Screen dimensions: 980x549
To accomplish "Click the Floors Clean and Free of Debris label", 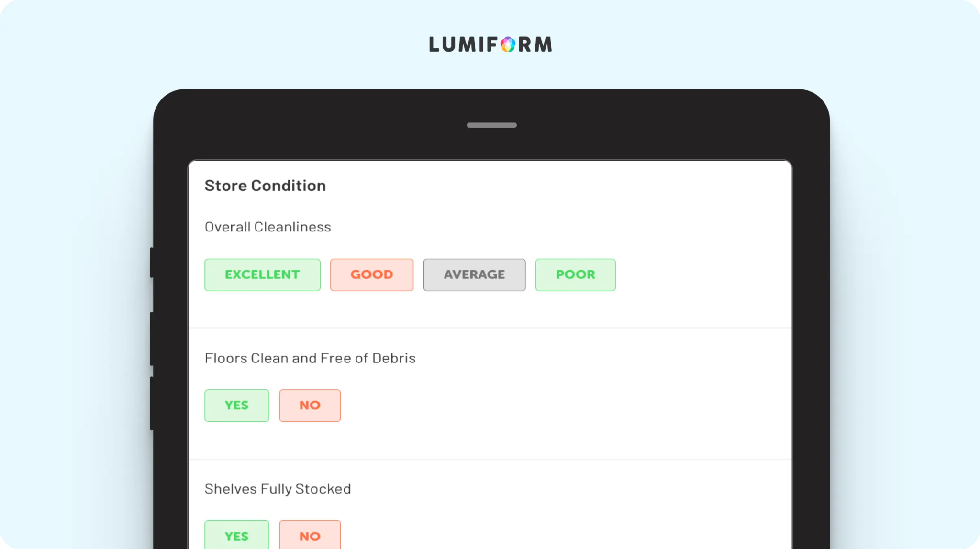I will tap(310, 358).
